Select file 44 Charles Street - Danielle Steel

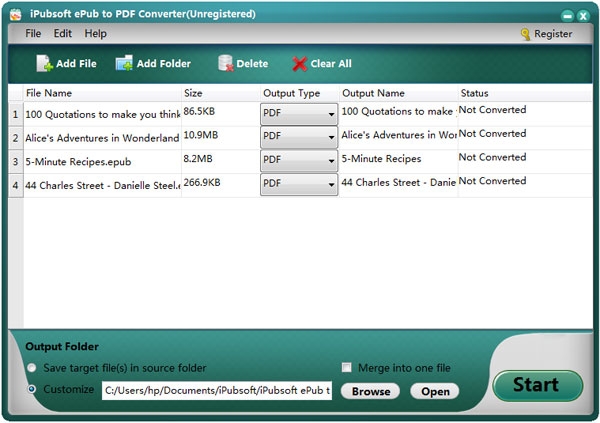point(102,185)
